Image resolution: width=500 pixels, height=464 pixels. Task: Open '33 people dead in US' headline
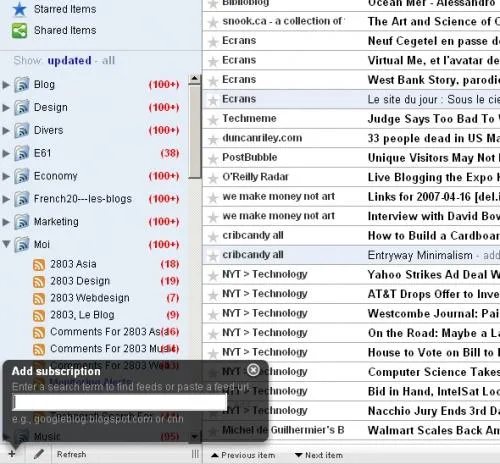[x=434, y=138]
